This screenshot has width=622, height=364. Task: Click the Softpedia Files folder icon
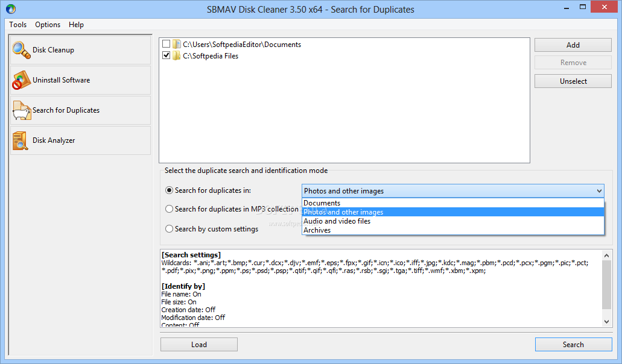tap(177, 56)
